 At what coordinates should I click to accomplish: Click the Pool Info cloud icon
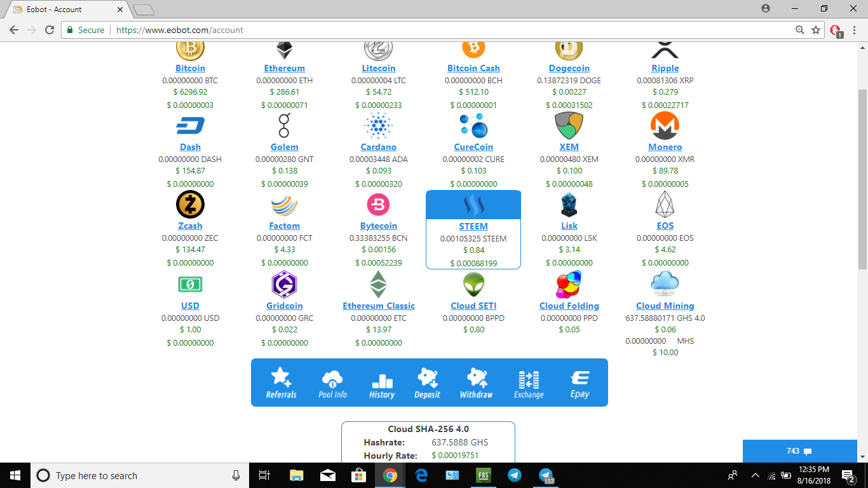tap(333, 378)
